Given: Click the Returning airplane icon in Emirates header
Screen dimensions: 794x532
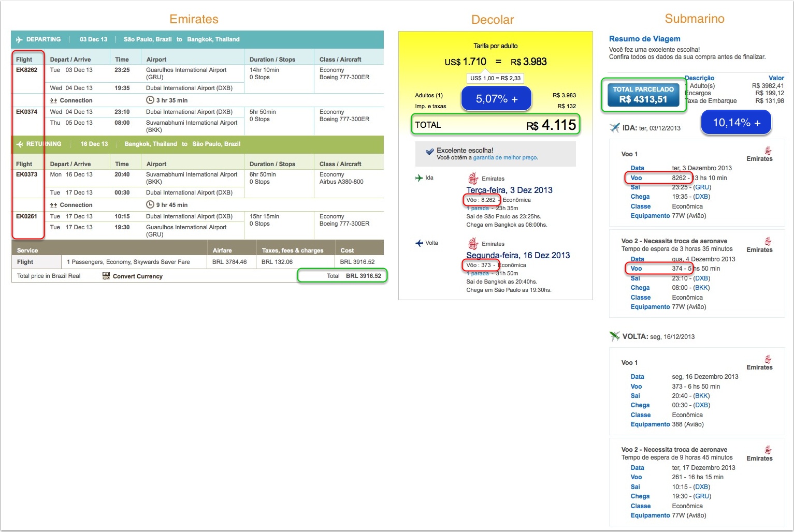Looking at the screenshot, I should (20, 144).
